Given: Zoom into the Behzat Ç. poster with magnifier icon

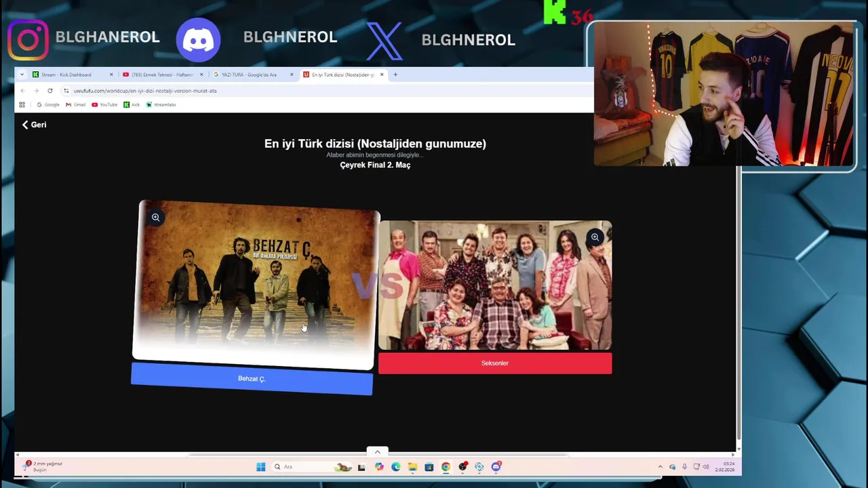Looking at the screenshot, I should [155, 218].
